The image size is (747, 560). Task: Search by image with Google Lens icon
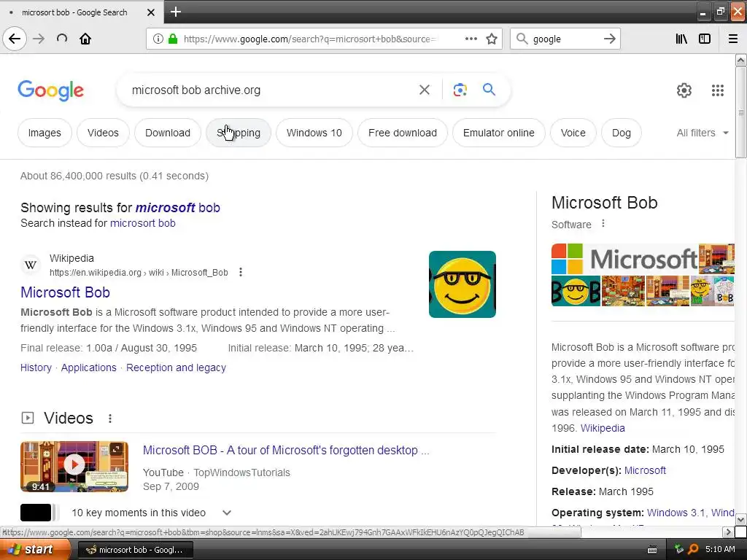pyautogui.click(x=460, y=90)
